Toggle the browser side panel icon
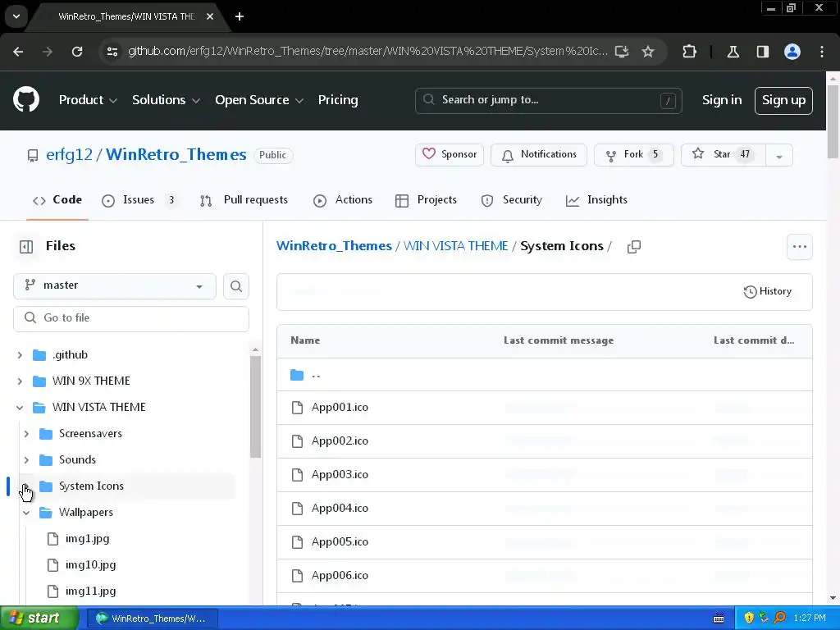The image size is (840, 630). coord(762,52)
